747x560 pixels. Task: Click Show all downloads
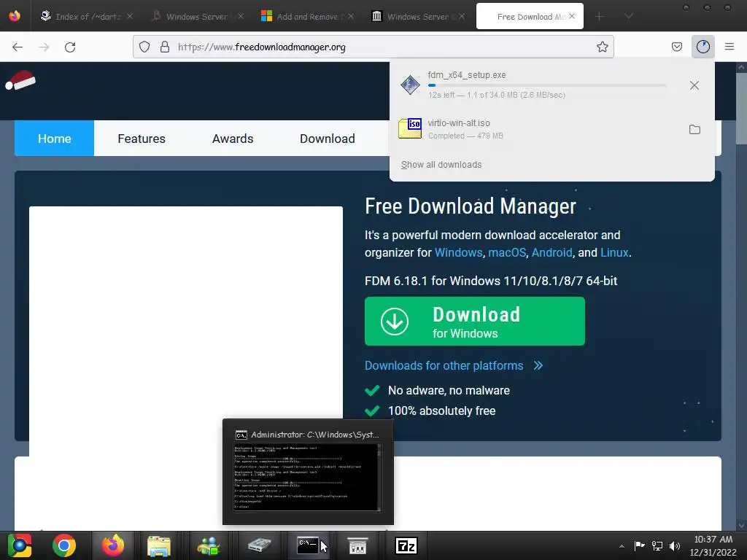coord(441,165)
